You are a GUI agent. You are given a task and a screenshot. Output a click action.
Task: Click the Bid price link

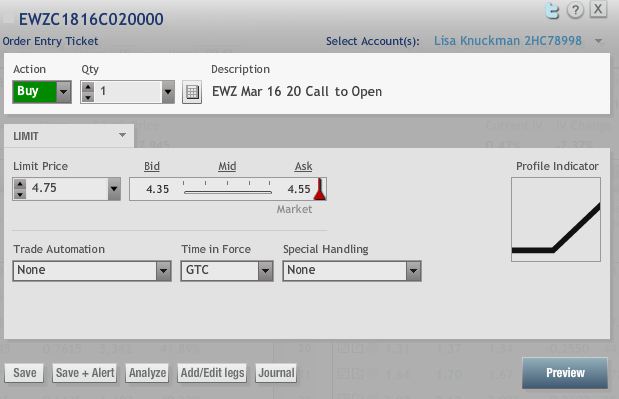[x=152, y=167]
